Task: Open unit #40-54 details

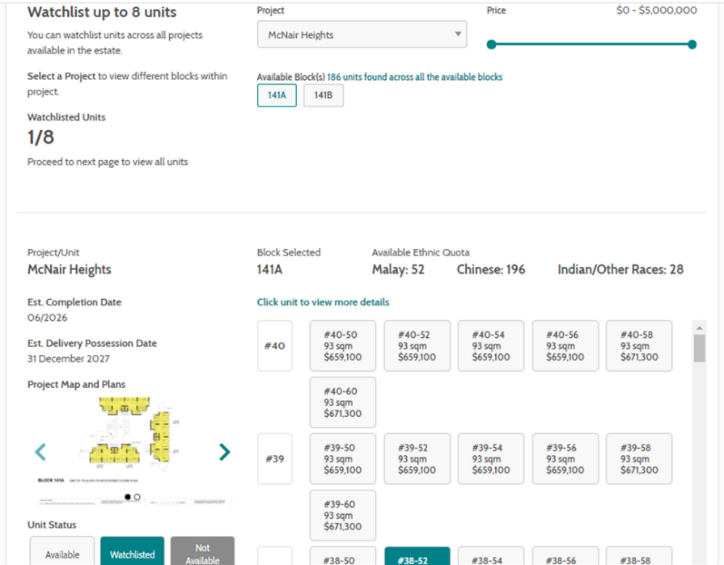Action: (491, 346)
